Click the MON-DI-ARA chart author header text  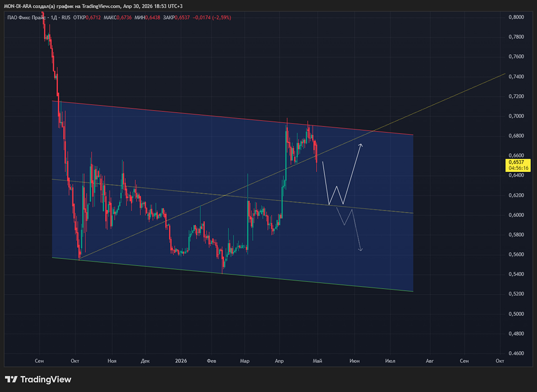(93, 6)
